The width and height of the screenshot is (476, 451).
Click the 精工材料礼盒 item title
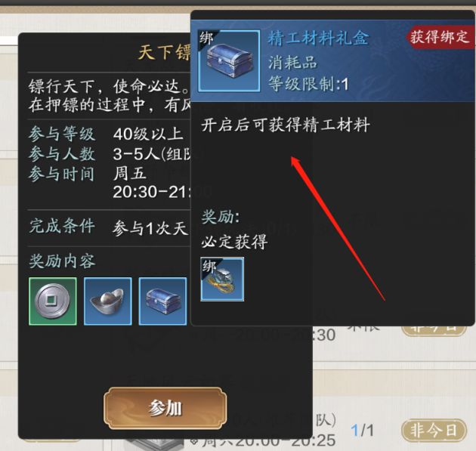point(318,39)
